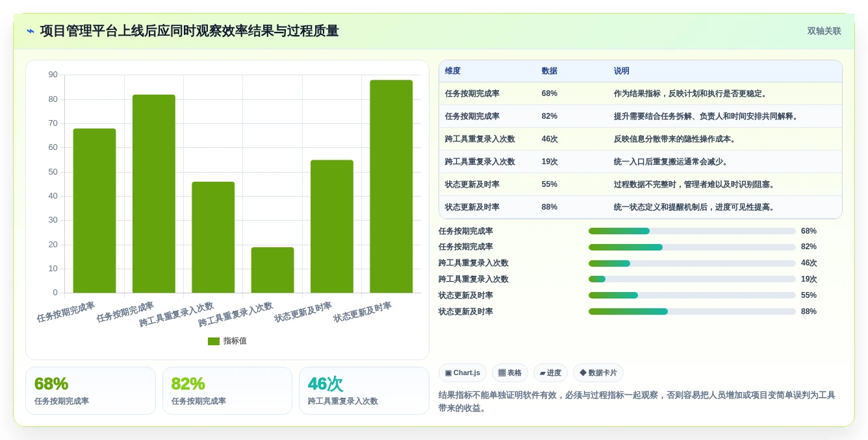Click the 68% table cell
Image resolution: width=868 pixels, height=440 pixels.
(x=550, y=94)
